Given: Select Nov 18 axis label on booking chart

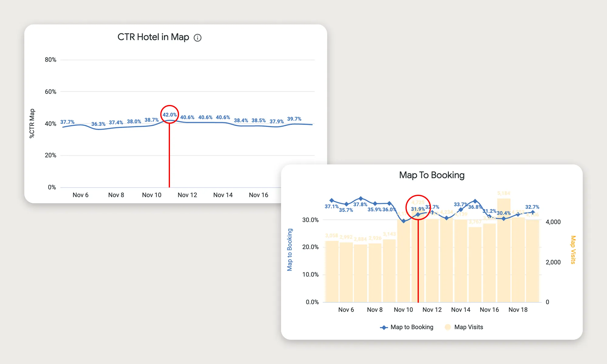Looking at the screenshot, I should pyautogui.click(x=518, y=310).
